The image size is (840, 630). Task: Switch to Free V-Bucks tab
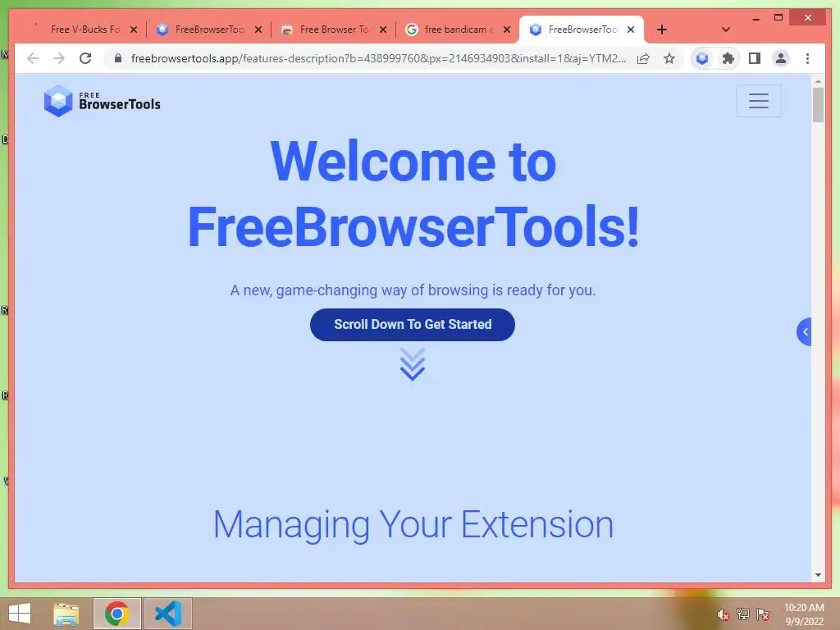click(83, 30)
